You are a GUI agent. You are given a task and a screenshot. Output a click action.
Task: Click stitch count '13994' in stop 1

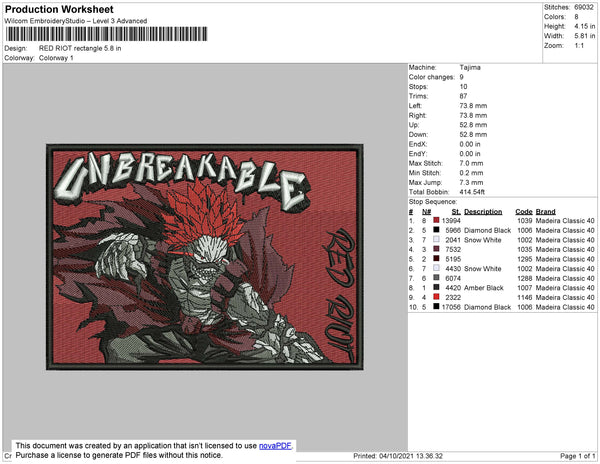click(451, 221)
